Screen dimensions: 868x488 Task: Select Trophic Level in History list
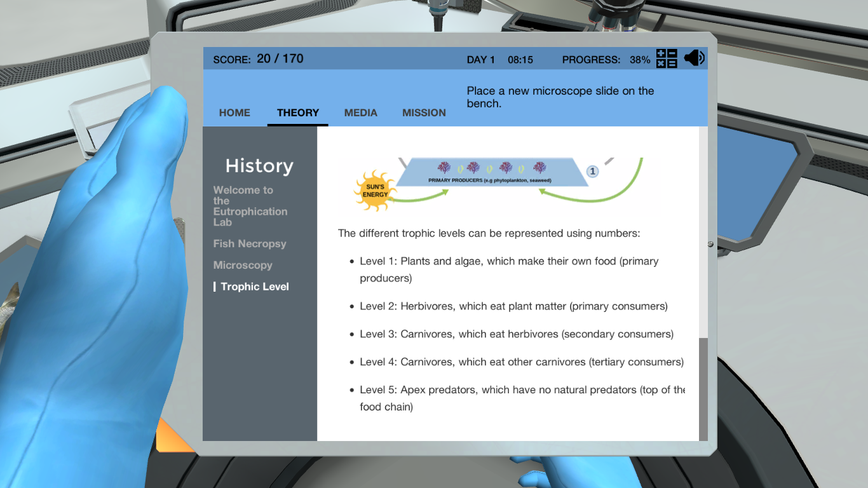tap(255, 287)
